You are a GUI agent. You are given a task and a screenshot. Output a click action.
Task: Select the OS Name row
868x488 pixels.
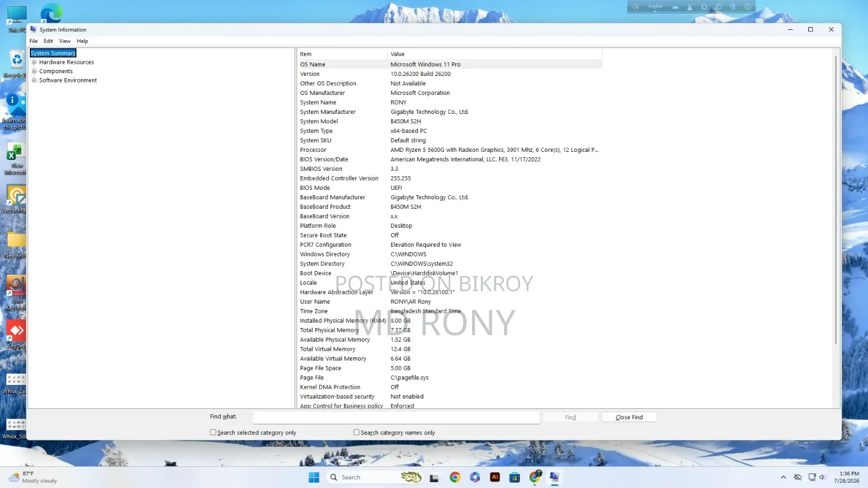pos(450,65)
